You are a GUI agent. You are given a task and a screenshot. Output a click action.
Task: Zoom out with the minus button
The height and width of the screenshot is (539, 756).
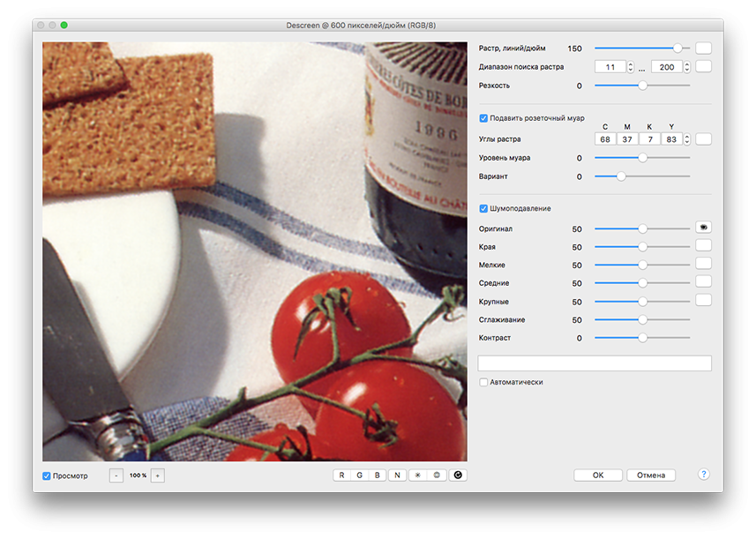(x=116, y=475)
